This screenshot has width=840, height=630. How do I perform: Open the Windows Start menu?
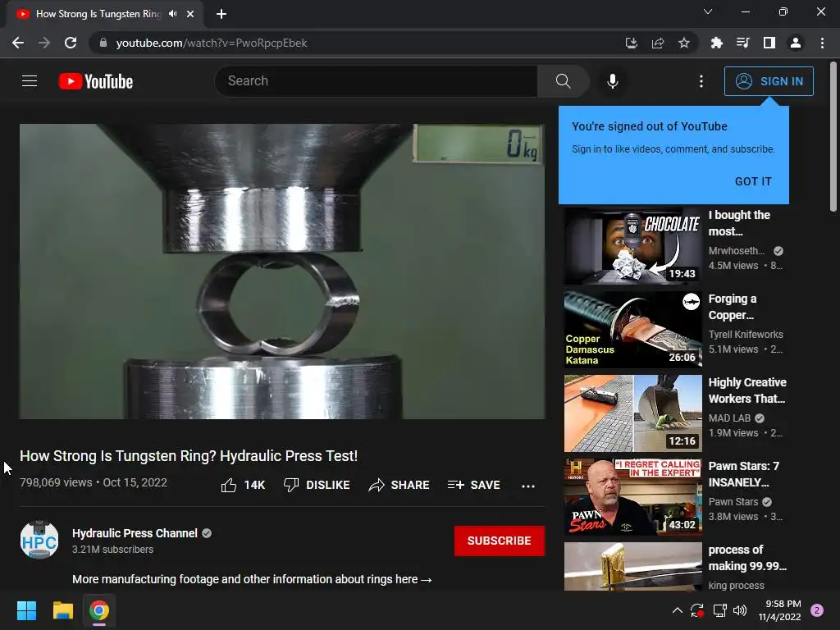(x=26, y=610)
